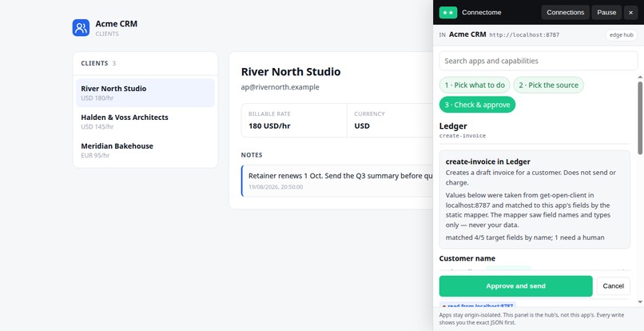Pause the Connectome hub
This screenshot has height=331, width=644.
(x=606, y=12)
